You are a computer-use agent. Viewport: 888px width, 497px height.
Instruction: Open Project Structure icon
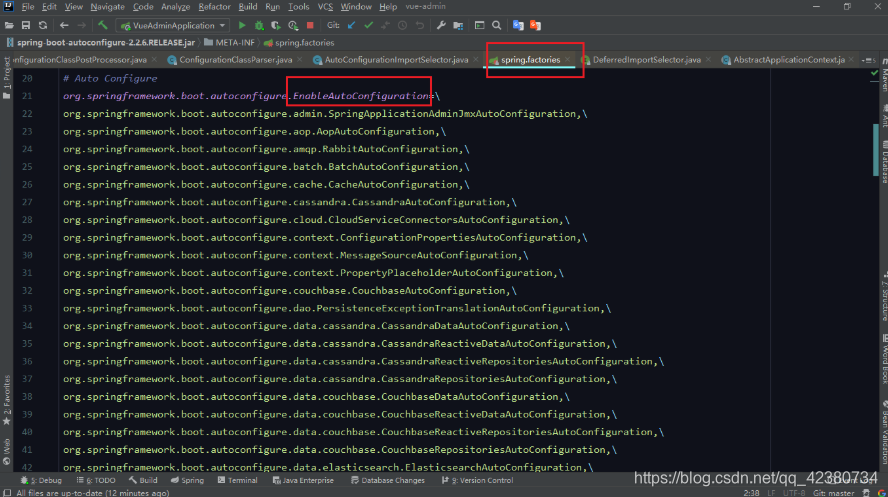click(458, 25)
